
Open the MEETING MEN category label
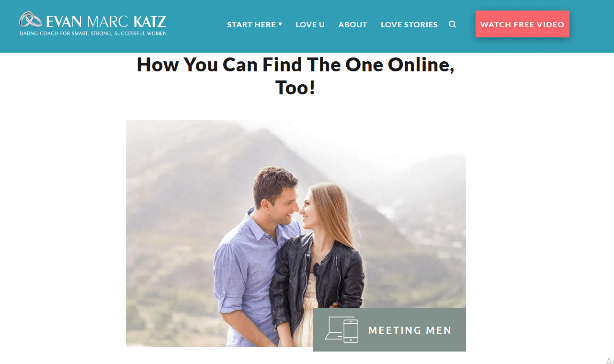click(410, 330)
